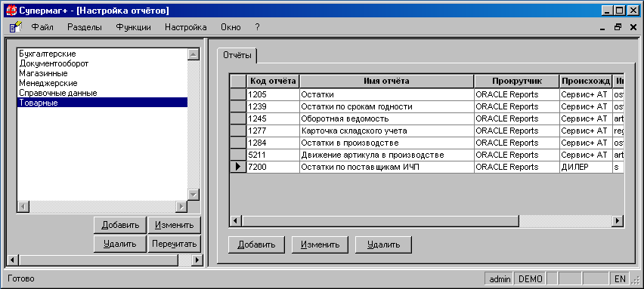Click the application icon in menu bar
The width and height of the screenshot is (644, 289).
click(15, 27)
